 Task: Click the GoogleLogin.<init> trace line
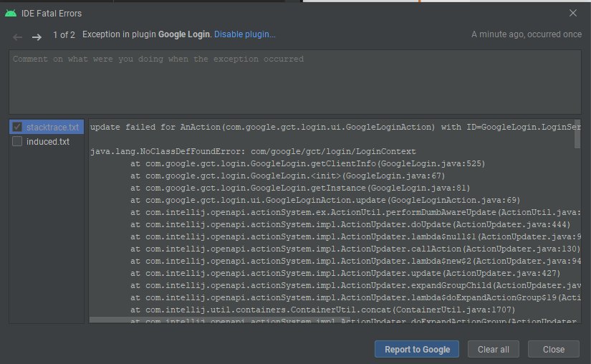pyautogui.click(x=287, y=176)
